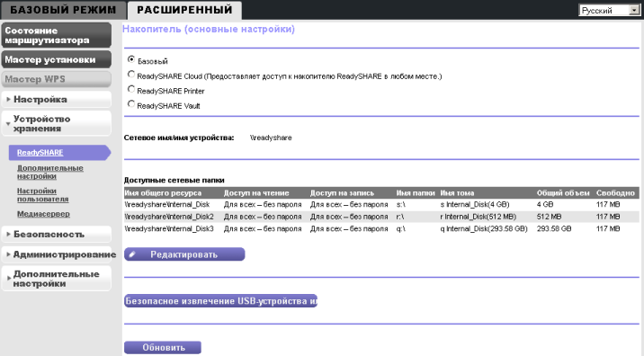
Task: Click the s:\ folder name cell
Action: click(x=400, y=204)
